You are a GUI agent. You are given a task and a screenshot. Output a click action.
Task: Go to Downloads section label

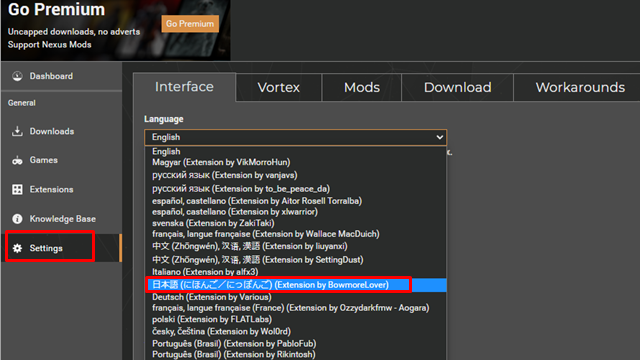click(52, 131)
